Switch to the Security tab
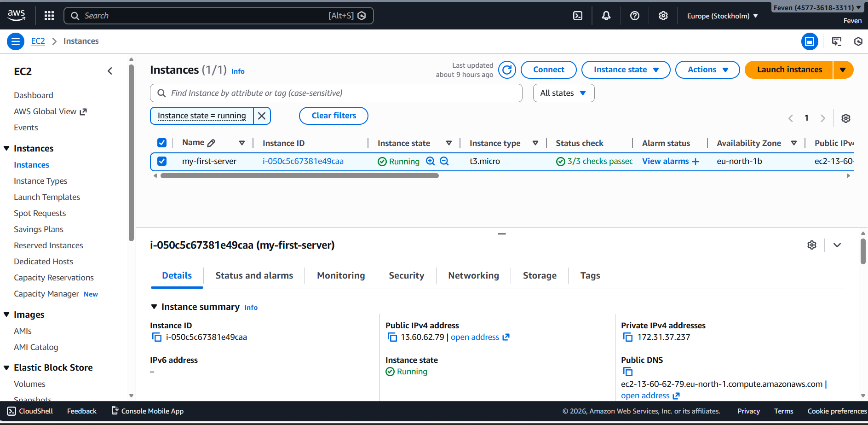Viewport: 868px width, 425px height. pos(406,276)
